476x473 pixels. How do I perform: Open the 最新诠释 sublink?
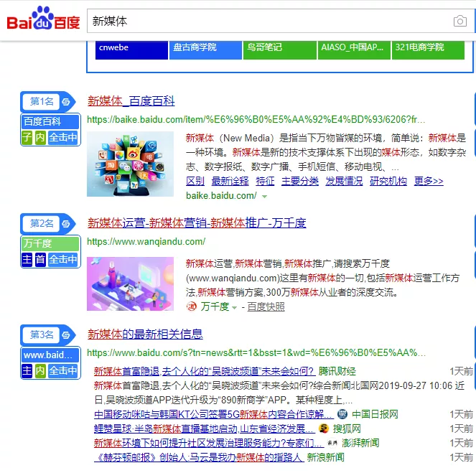point(230,181)
